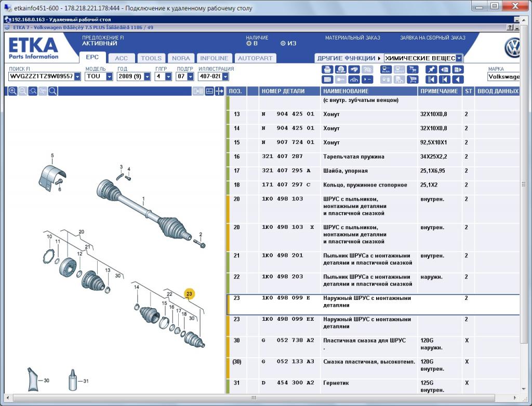532x406 pixels.
Task: Select the 'Герметик' row
Action: [x=373, y=386]
